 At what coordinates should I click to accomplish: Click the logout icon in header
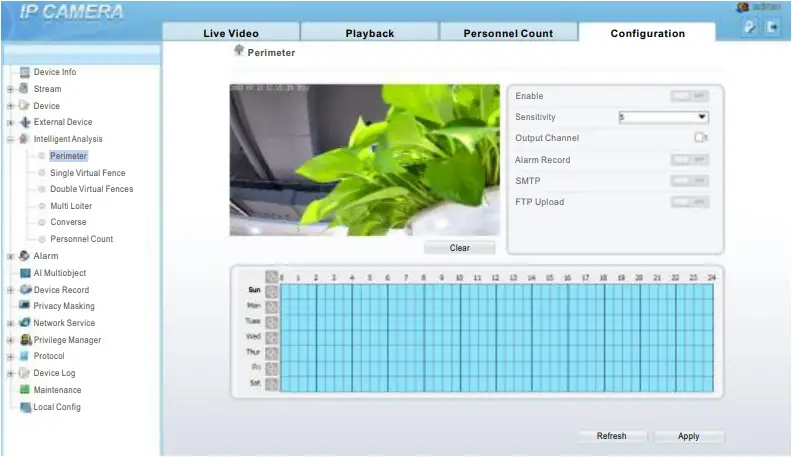coord(772,27)
